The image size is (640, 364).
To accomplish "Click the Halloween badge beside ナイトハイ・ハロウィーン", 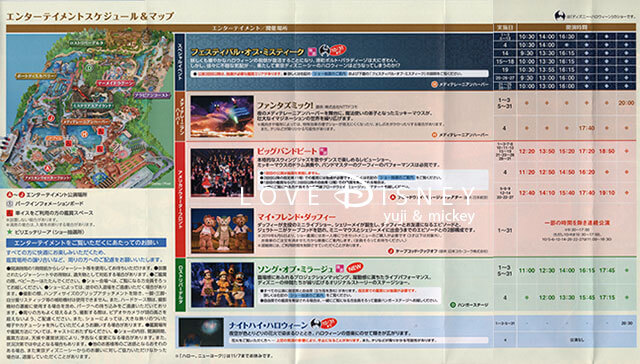I will (323, 324).
